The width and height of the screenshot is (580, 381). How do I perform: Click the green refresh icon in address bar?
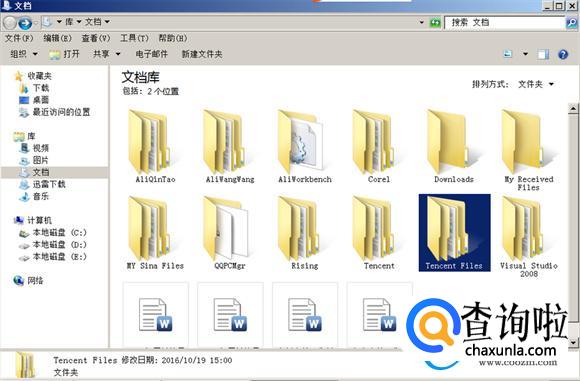pos(435,23)
